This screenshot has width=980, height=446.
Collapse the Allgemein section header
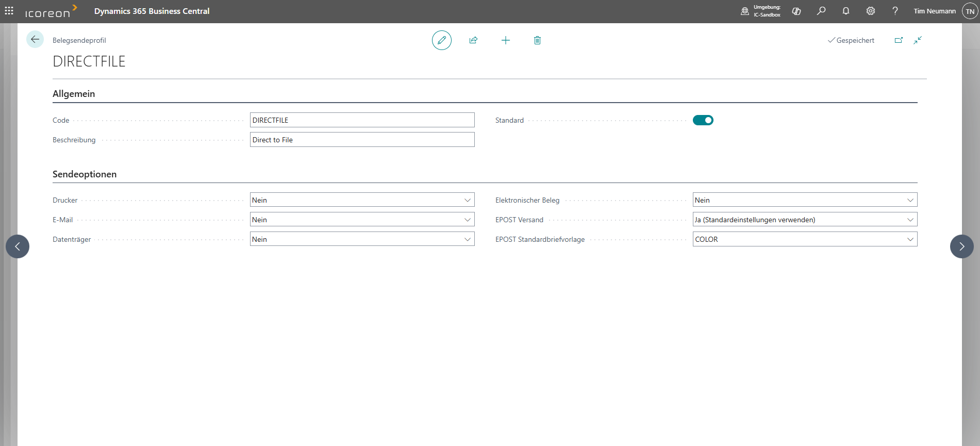click(x=74, y=94)
